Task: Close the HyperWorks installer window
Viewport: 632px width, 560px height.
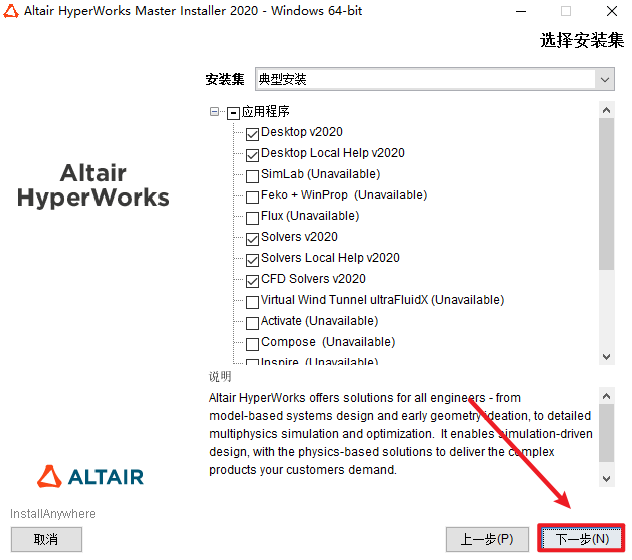Action: [611, 11]
